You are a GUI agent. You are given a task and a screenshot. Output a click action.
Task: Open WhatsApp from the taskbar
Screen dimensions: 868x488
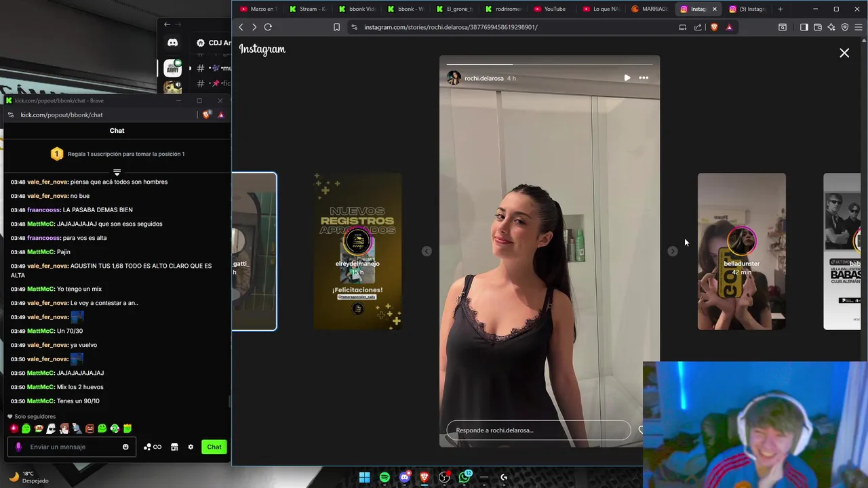465,478
